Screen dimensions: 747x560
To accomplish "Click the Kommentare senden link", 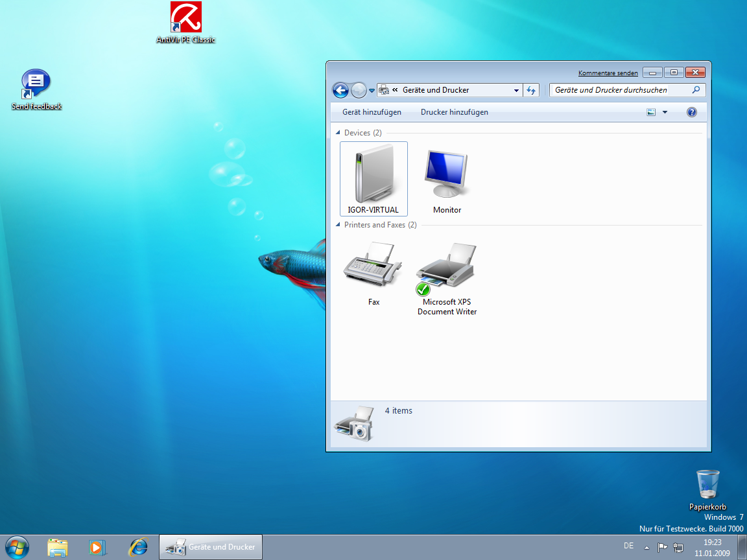I will [x=608, y=73].
